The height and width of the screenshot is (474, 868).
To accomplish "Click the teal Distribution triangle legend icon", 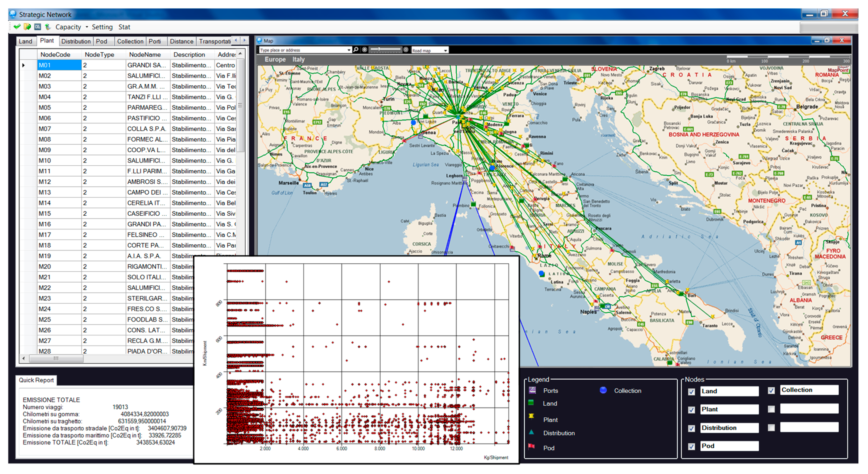I will (x=531, y=432).
